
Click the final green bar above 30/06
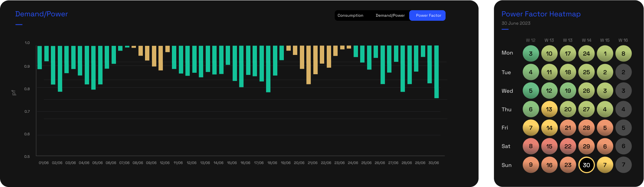click(436, 72)
